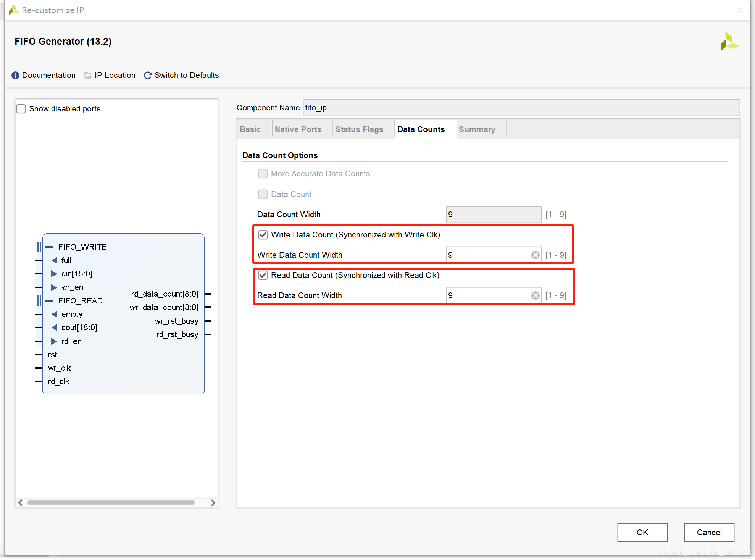755x560 pixels.
Task: Click Write Data Count Width input field
Action: pos(494,254)
